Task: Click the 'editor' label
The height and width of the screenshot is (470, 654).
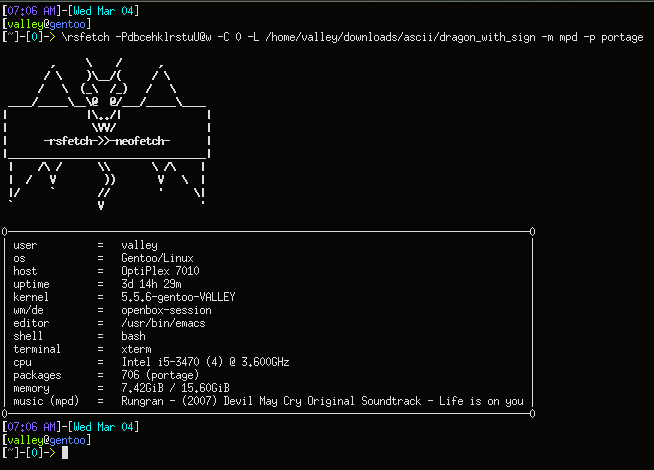Action: click(x=31, y=323)
